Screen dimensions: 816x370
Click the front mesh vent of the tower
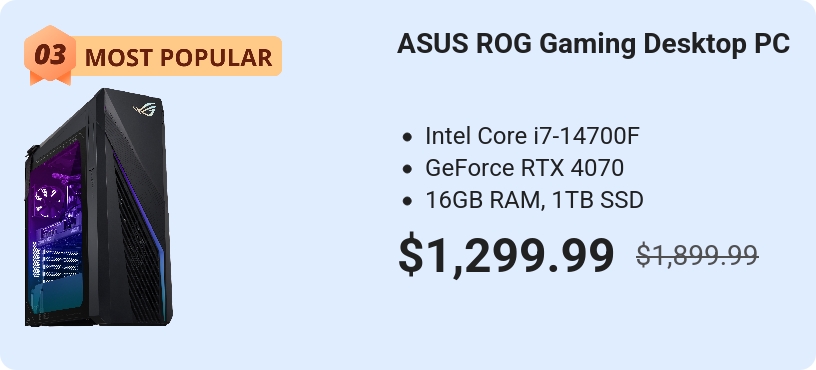(x=139, y=245)
